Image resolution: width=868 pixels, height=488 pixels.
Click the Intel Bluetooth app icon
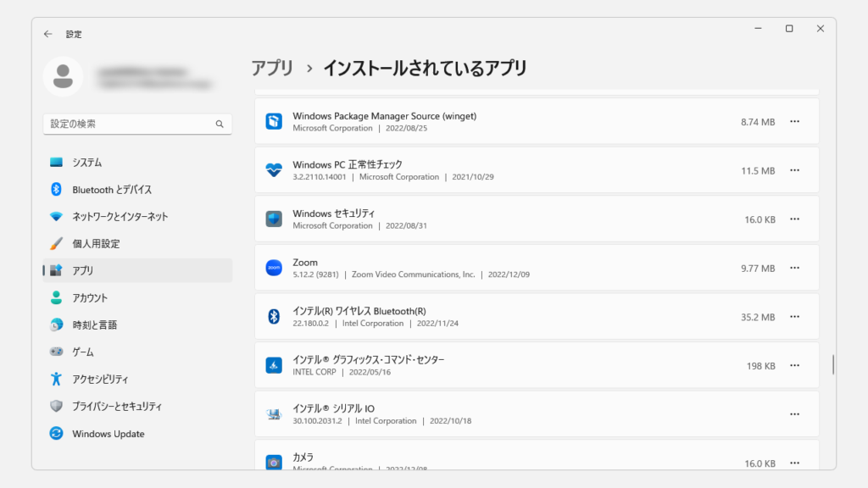pos(274,317)
